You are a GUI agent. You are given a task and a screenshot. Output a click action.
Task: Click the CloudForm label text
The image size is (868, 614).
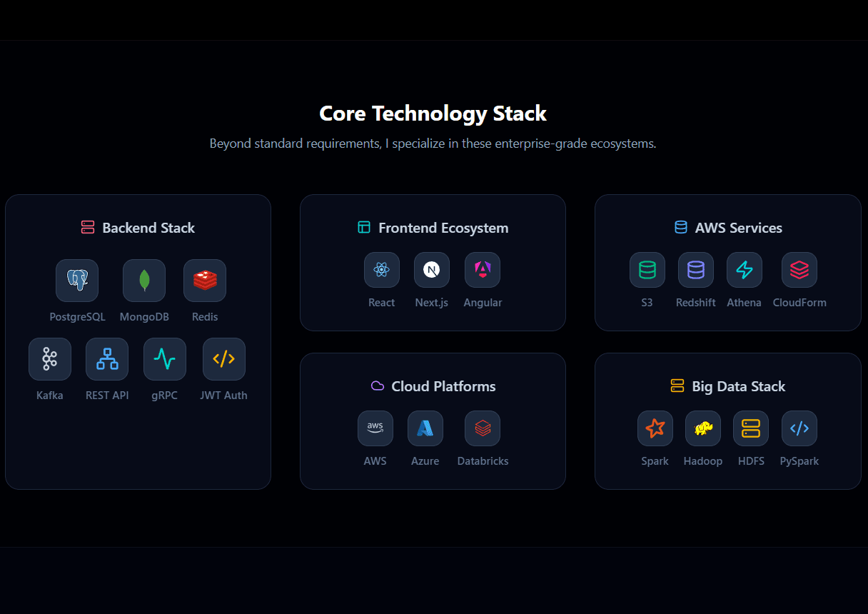click(x=799, y=303)
